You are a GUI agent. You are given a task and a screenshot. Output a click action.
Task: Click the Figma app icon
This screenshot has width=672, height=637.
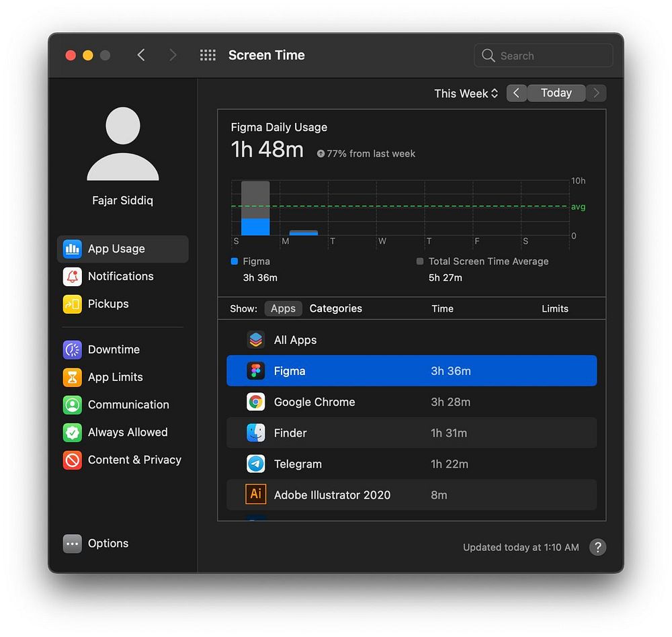click(256, 371)
